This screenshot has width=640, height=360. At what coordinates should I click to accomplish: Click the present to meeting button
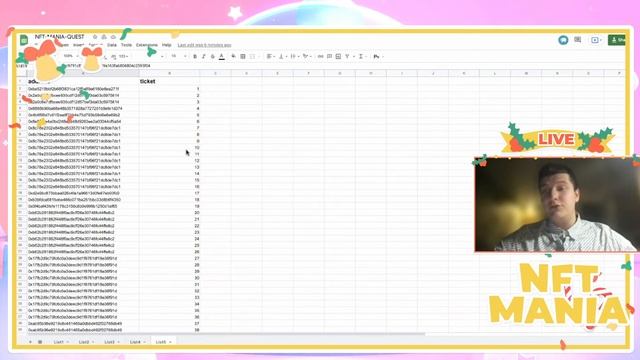[x=596, y=40]
